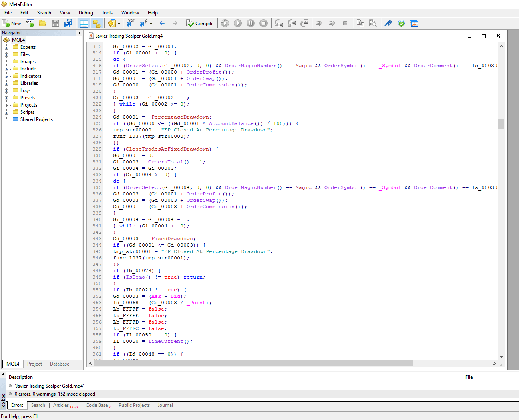Image resolution: width=519 pixels, height=420 pixels.
Task: Click the profiling on history icon
Action: tap(332, 23)
